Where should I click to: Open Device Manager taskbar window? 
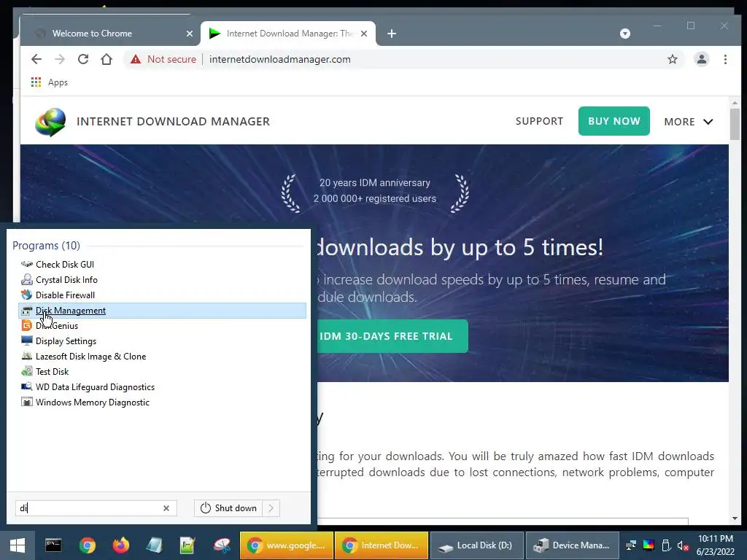click(572, 545)
